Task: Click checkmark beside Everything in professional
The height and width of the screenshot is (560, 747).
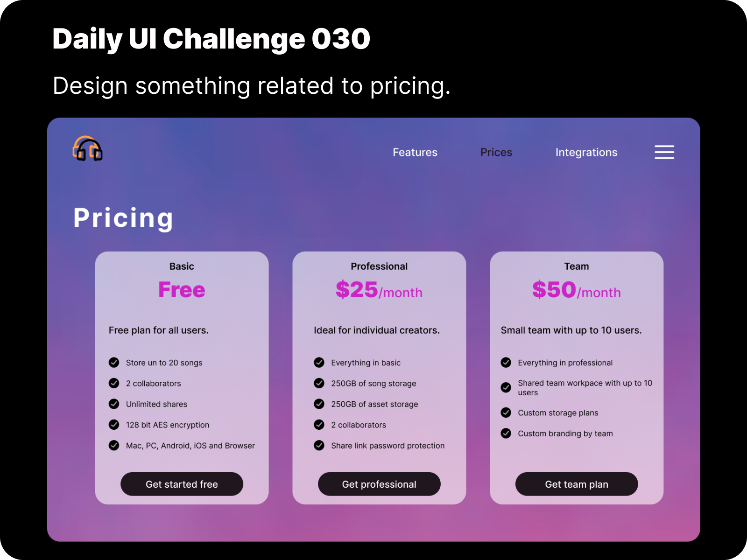Action: tap(506, 363)
